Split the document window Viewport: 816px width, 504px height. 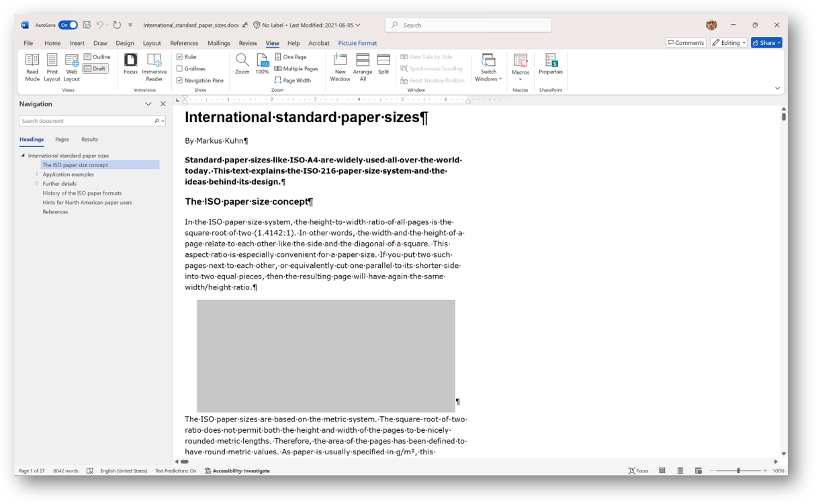click(x=383, y=67)
